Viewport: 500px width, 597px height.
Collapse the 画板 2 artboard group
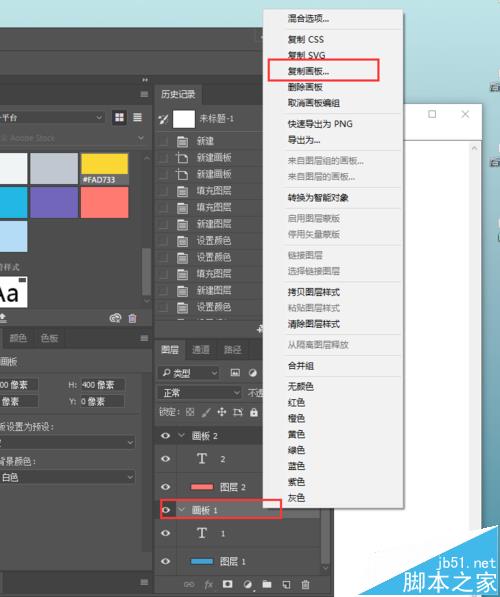tap(182, 435)
